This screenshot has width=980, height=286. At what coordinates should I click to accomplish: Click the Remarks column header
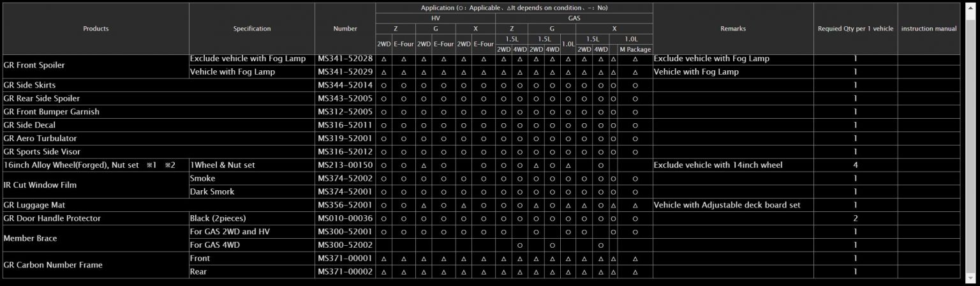(x=732, y=29)
